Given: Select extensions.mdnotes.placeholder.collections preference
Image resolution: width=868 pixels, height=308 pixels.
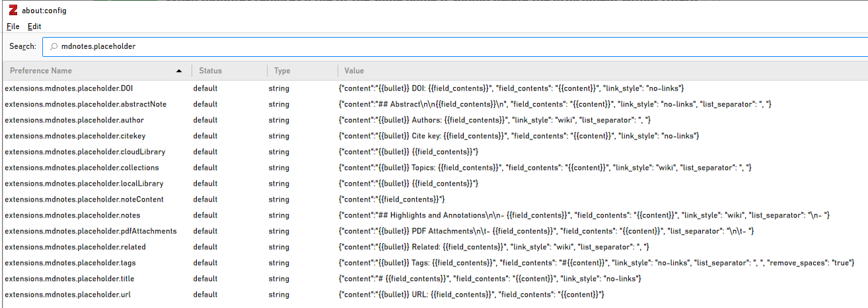Looking at the screenshot, I should [x=82, y=167].
